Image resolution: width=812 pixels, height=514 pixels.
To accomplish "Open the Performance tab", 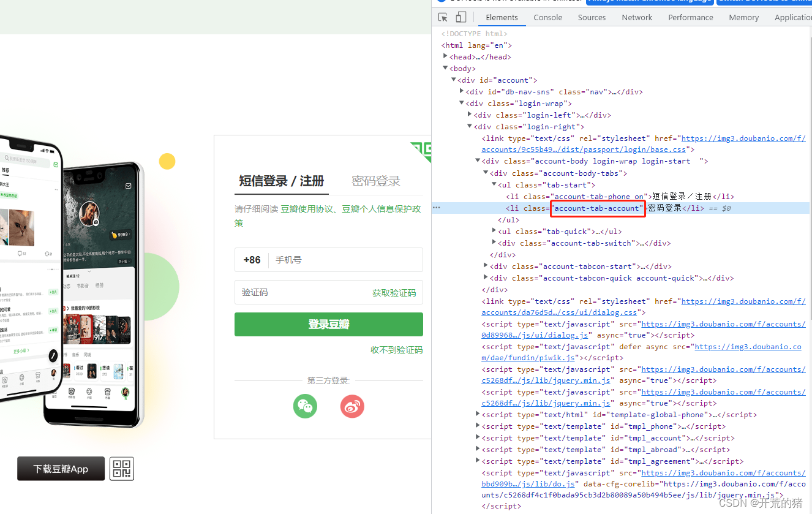I will [691, 17].
